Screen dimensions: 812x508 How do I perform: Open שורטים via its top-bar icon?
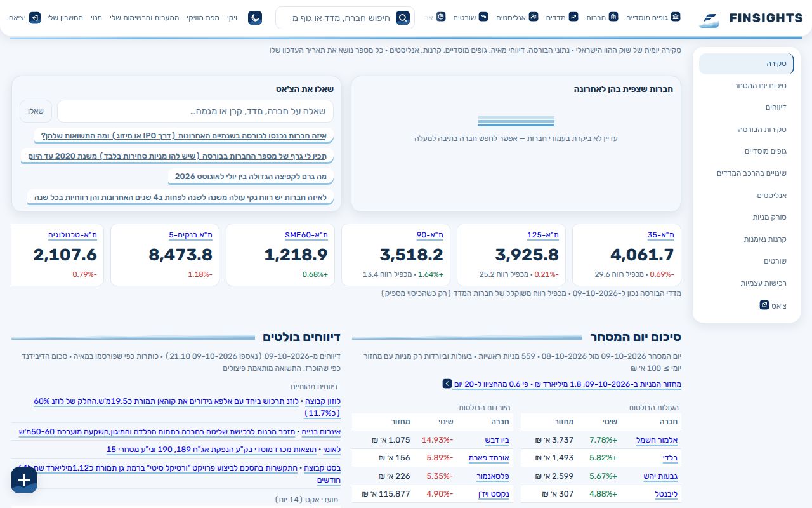pyautogui.click(x=483, y=17)
